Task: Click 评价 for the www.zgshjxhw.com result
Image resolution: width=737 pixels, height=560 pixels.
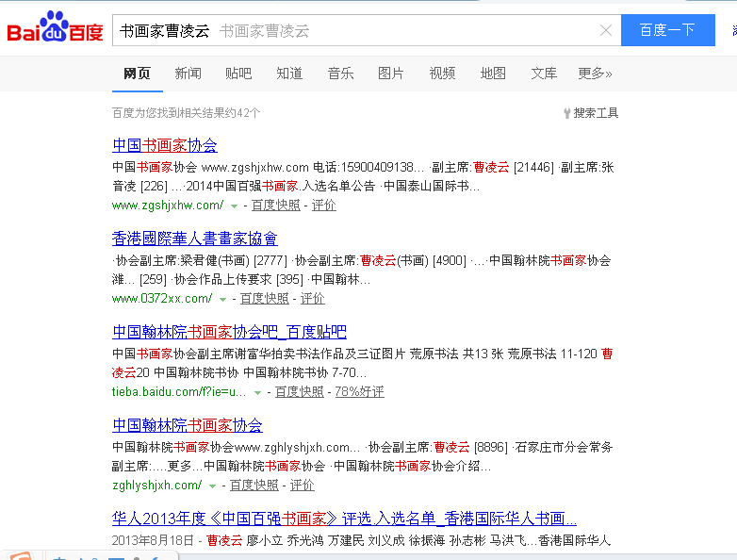Action: click(x=324, y=206)
